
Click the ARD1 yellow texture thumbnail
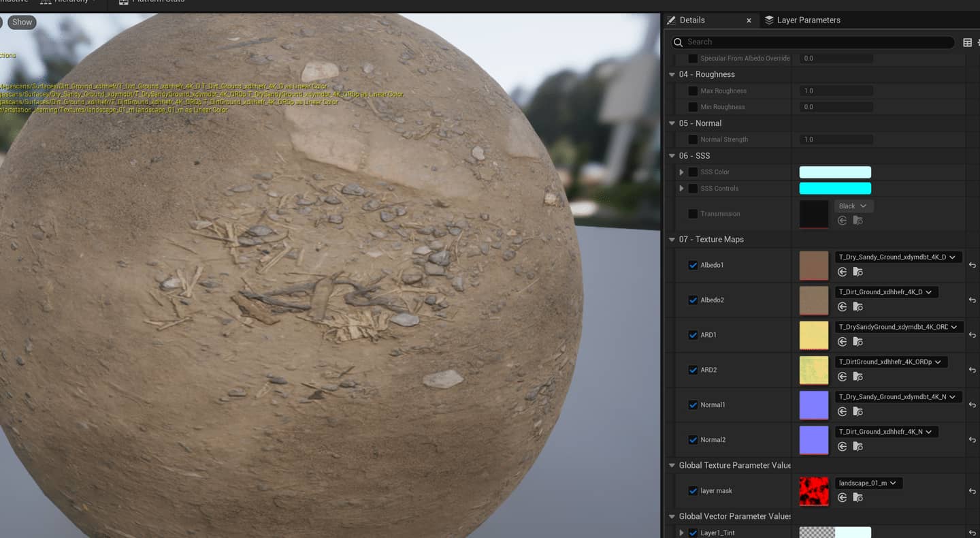click(x=814, y=335)
